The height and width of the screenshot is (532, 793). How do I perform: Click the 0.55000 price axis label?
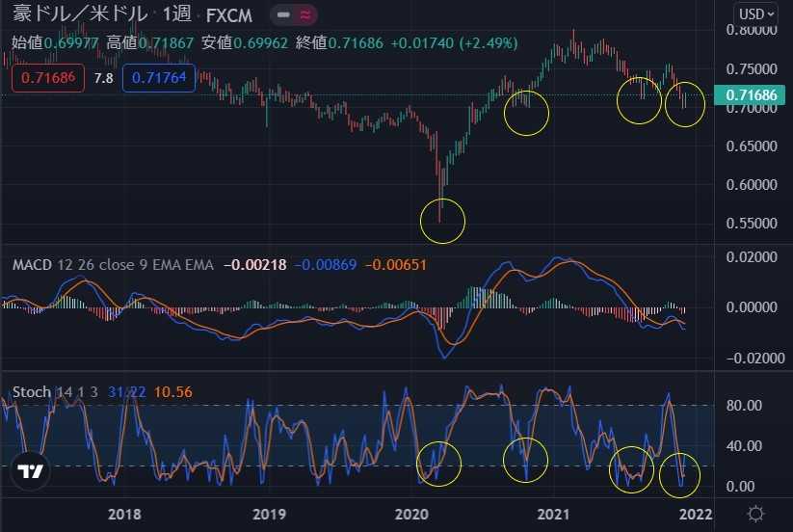[752, 223]
